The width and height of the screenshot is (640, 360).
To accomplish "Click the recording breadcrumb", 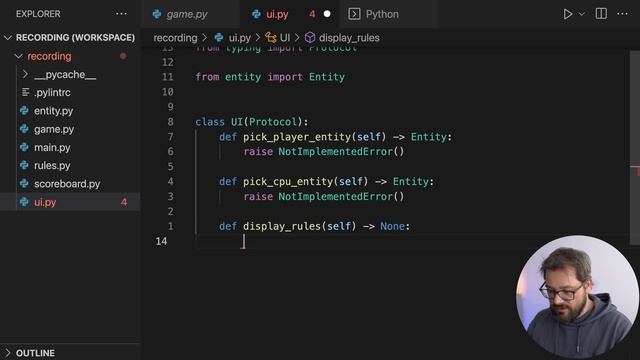I will pos(175,38).
